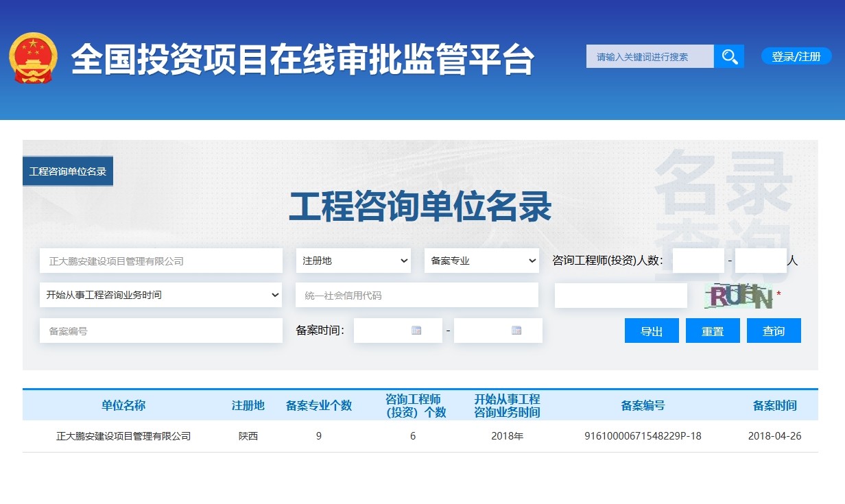
Task: Open the 备案时间 start date calendar icon
Action: pos(417,330)
